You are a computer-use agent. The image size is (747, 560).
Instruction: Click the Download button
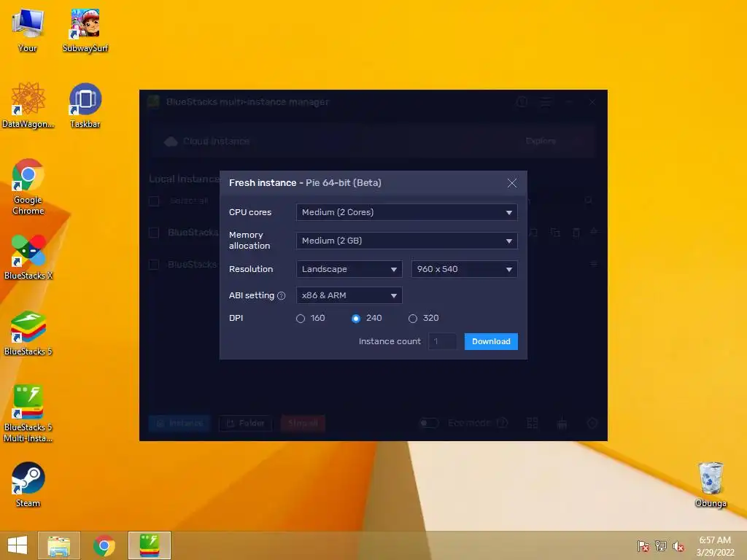491,341
